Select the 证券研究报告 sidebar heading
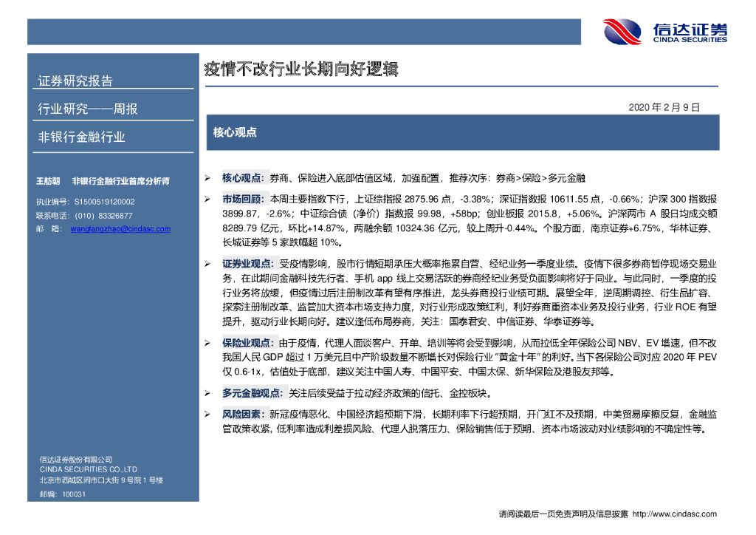Screen dimensions: 756x535 tap(75, 81)
